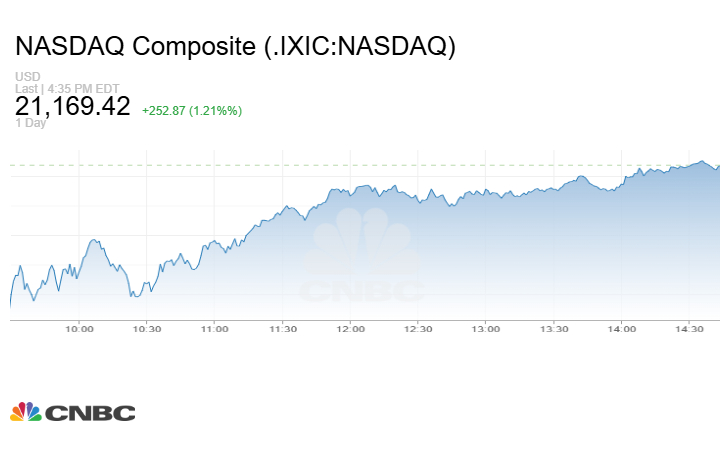Viewport: 720px width, 450px height.
Task: Click the USD currency label
Action: coord(26,77)
